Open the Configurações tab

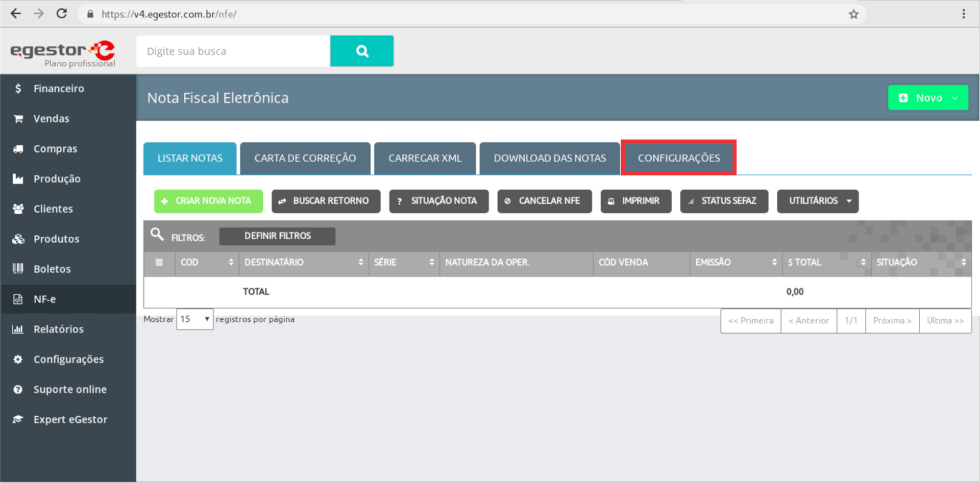pos(678,158)
